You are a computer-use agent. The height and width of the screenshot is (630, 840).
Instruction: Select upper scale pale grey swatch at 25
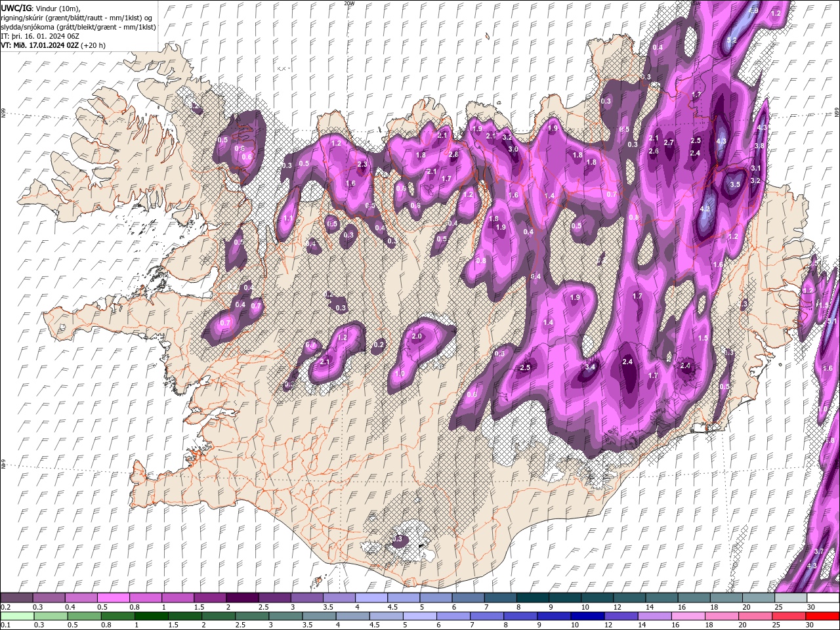[x=791, y=598]
